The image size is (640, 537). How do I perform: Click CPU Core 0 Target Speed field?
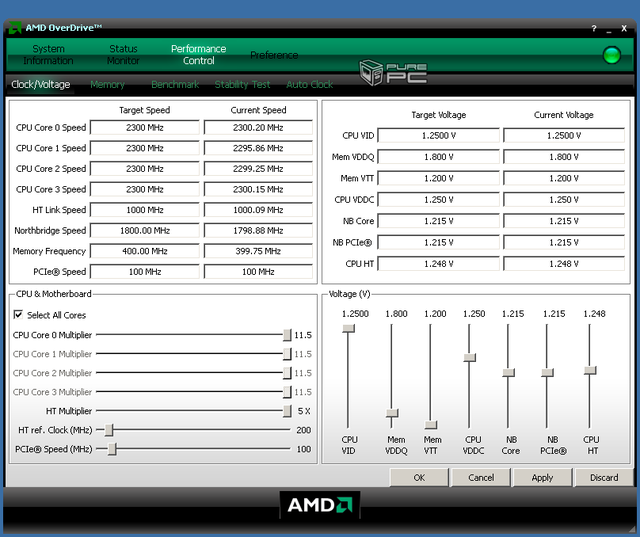pos(144,127)
